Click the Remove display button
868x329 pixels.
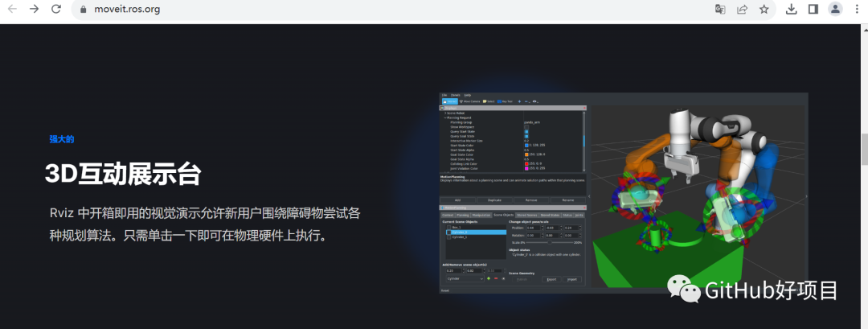tap(531, 200)
